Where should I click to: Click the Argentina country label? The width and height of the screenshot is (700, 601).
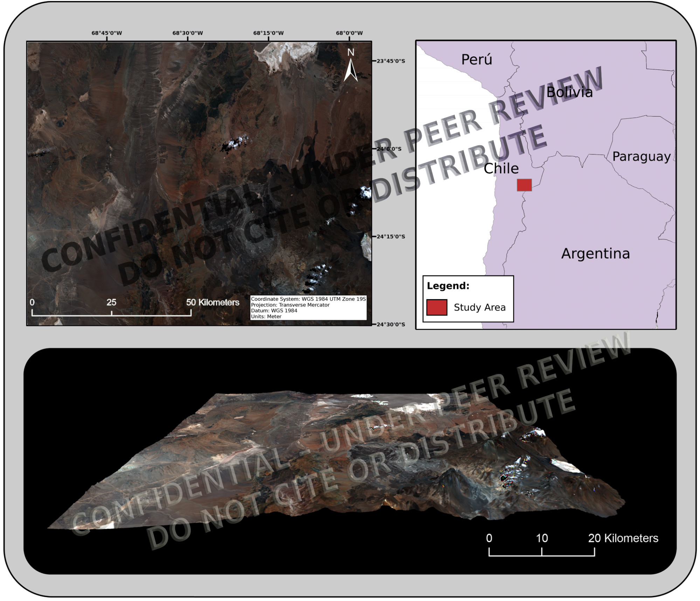[595, 254]
